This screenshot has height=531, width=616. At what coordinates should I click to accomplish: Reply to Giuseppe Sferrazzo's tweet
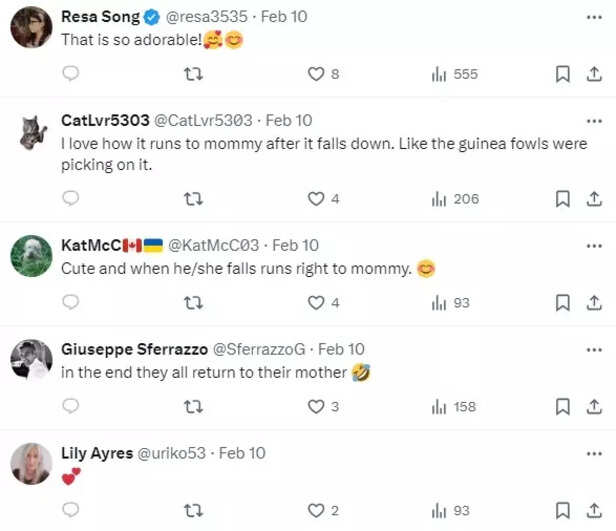point(70,406)
